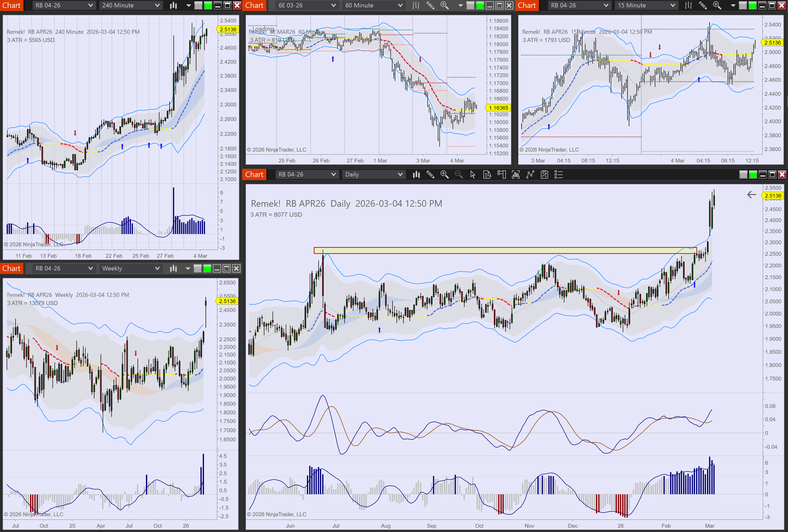Open drawing tools pencil on Daily chart
Screen dimensions: 788x532
[x=430, y=175]
